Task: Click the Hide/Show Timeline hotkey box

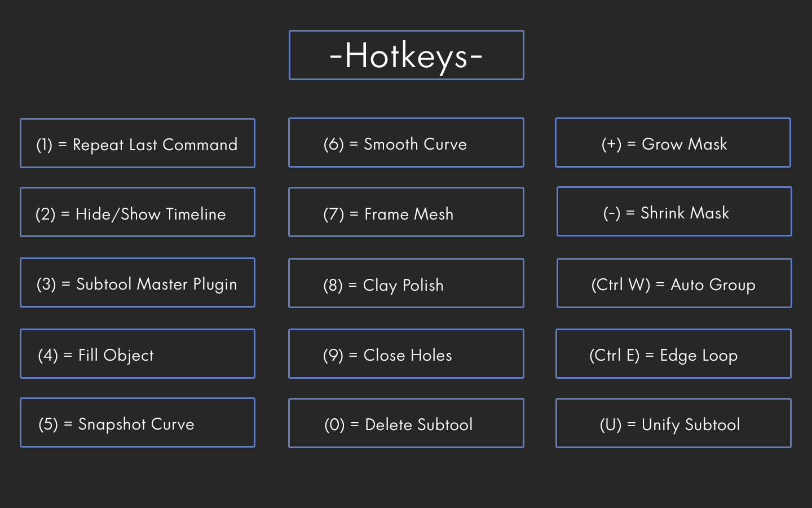Action: (138, 212)
